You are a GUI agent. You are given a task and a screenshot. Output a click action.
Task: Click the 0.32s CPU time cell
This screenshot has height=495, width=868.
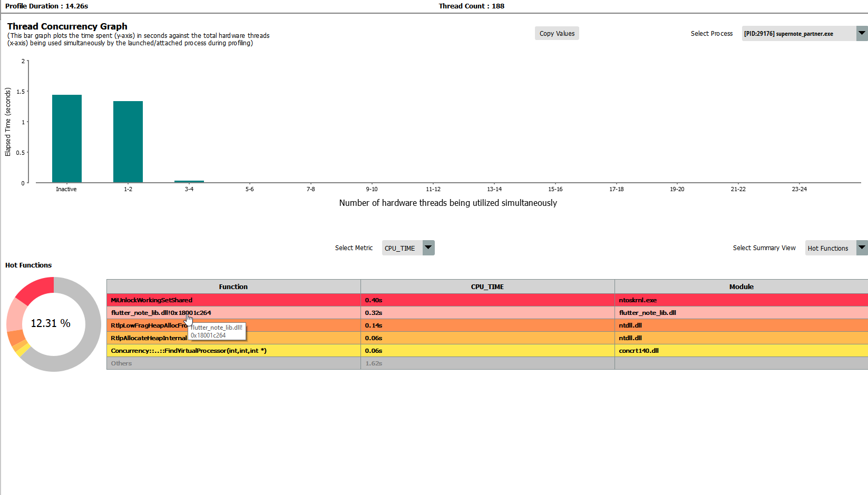374,313
